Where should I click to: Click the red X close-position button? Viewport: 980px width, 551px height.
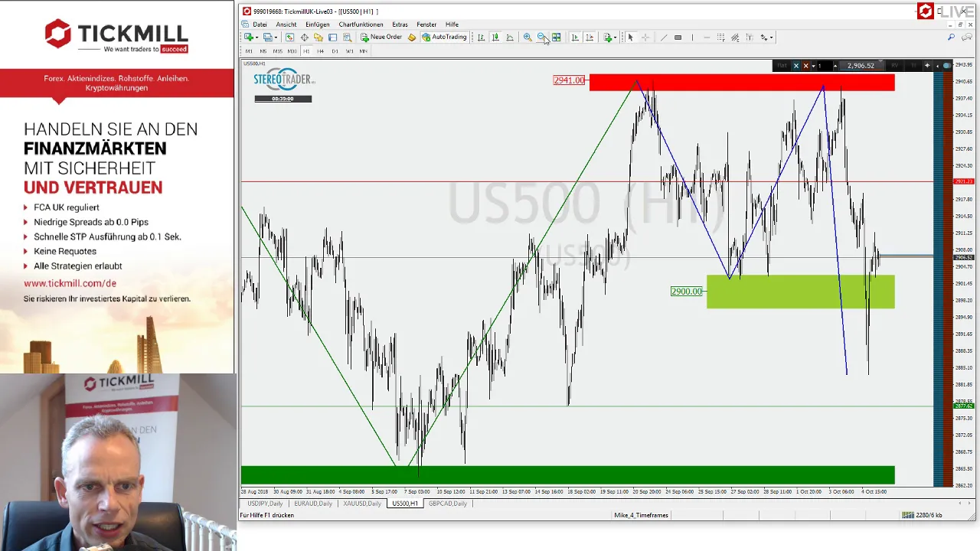[805, 65]
